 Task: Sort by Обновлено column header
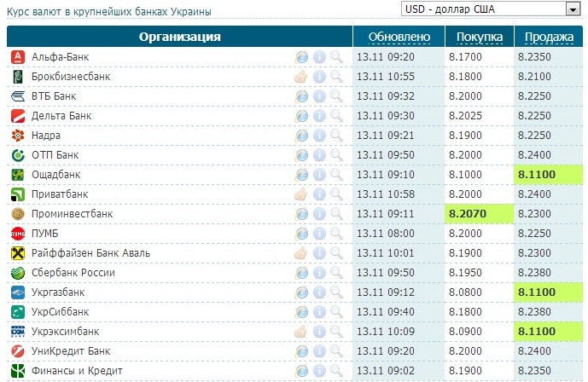(x=399, y=37)
